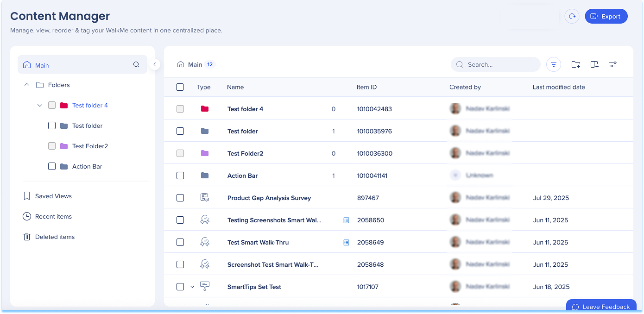Click note icon on Test Smart Walk-Thru row

pyautogui.click(x=346, y=243)
